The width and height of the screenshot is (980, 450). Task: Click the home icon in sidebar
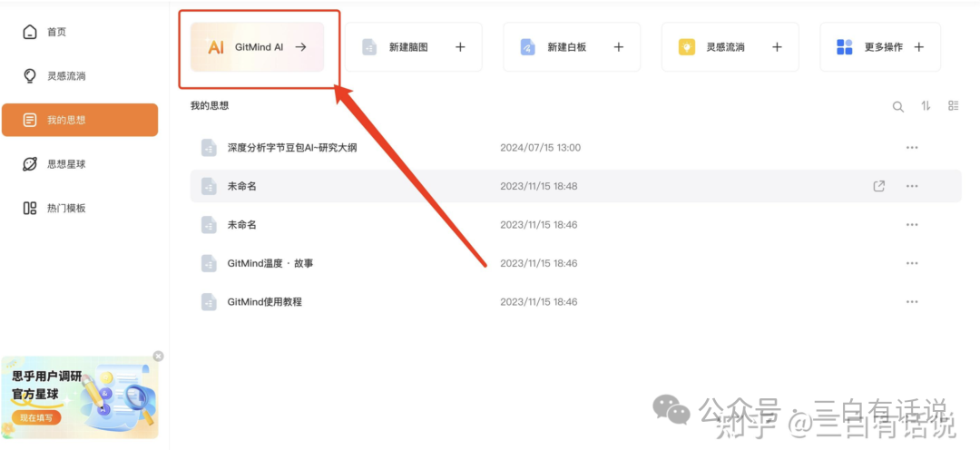pos(29,32)
